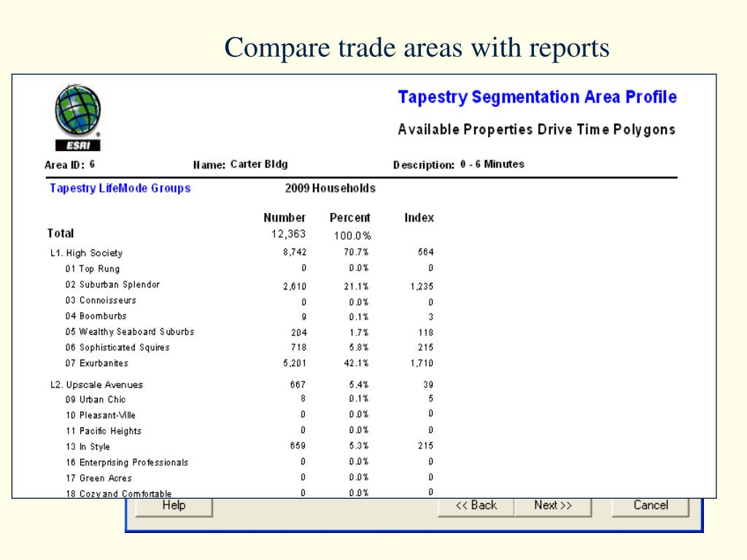The width and height of the screenshot is (747, 560).
Task: Select Suburban Splendor number 2,610
Action: click(295, 286)
